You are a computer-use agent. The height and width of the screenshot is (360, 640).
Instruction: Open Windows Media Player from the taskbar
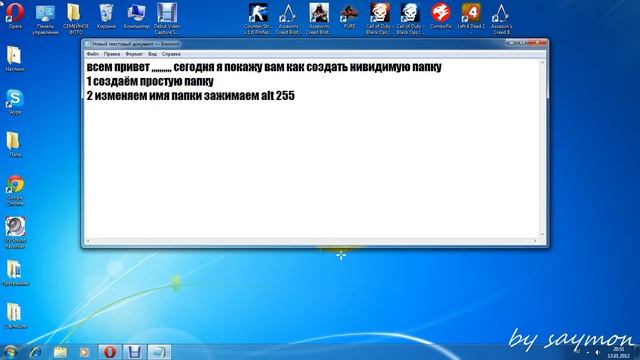pos(84,352)
